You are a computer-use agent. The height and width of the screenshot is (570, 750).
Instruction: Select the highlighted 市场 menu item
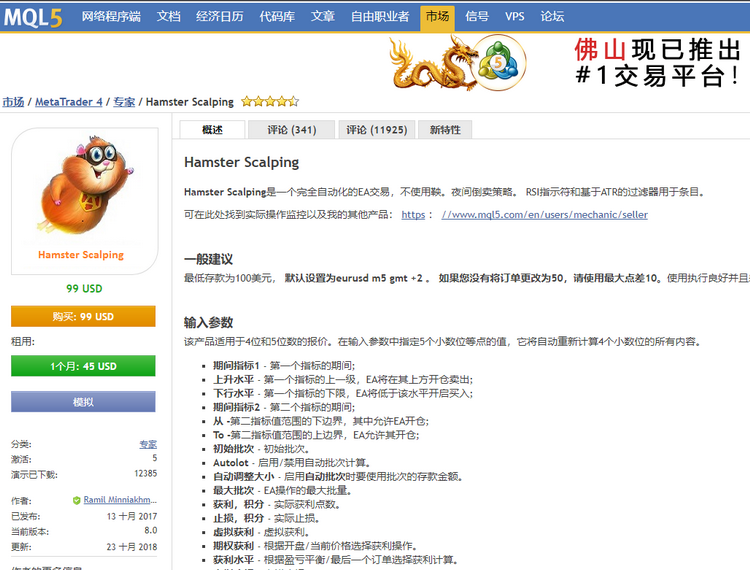click(437, 18)
